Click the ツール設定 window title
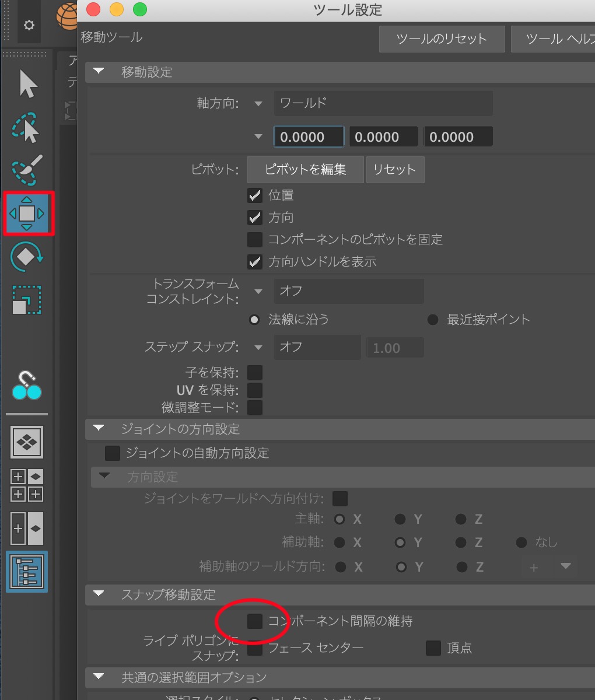The width and height of the screenshot is (595, 700). point(348,10)
